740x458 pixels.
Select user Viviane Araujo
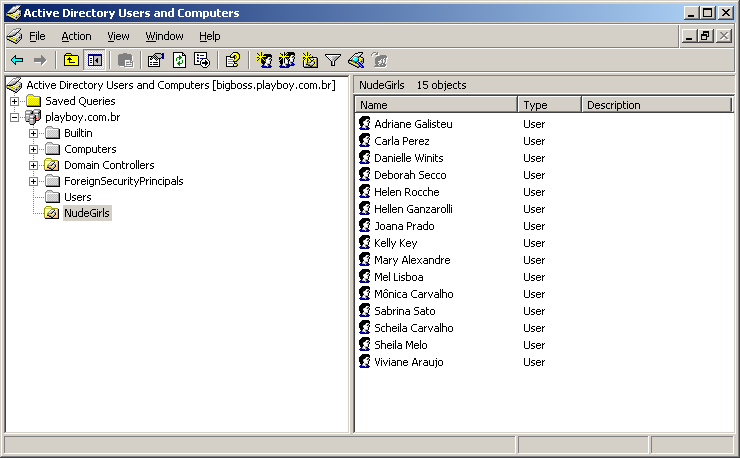click(x=409, y=362)
